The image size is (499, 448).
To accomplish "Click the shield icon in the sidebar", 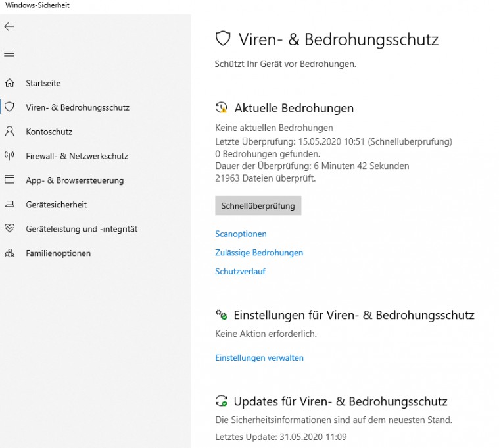I will 9,107.
